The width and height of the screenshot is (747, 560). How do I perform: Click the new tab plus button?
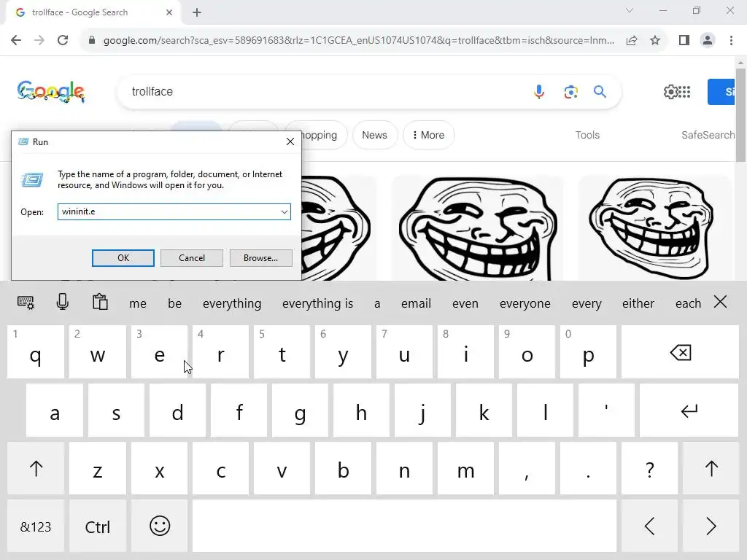coord(197,12)
